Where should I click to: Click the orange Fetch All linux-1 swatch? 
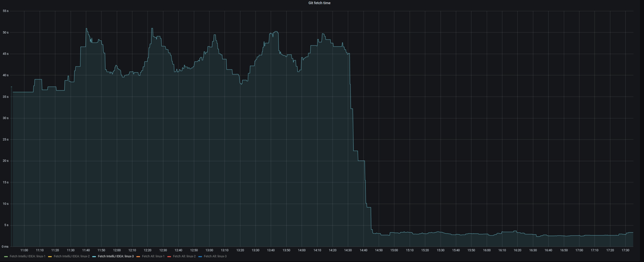tap(138, 256)
